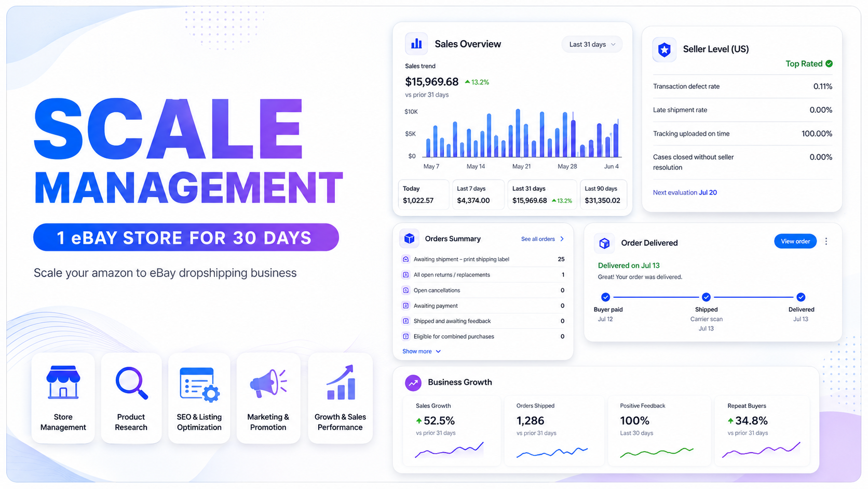The height and width of the screenshot is (489, 868).
Task: Click the Sales Growth sparkline chart
Action: pos(450,450)
